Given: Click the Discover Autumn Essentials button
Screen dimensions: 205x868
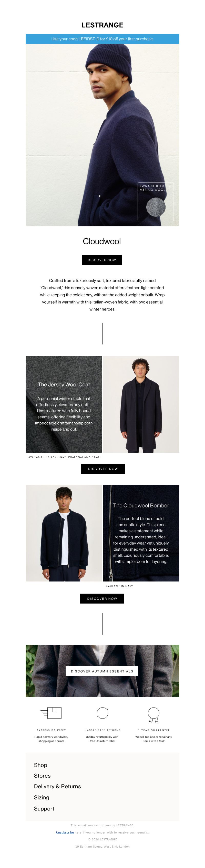Looking at the screenshot, I should [x=102, y=671].
